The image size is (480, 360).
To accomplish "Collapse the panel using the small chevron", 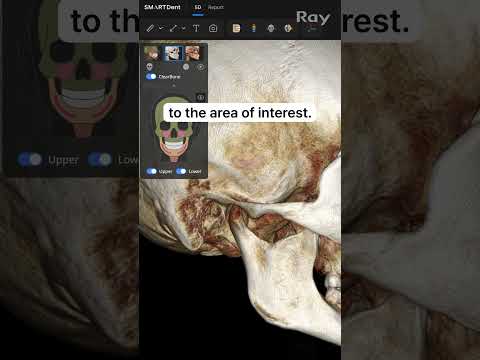I will [174, 86].
